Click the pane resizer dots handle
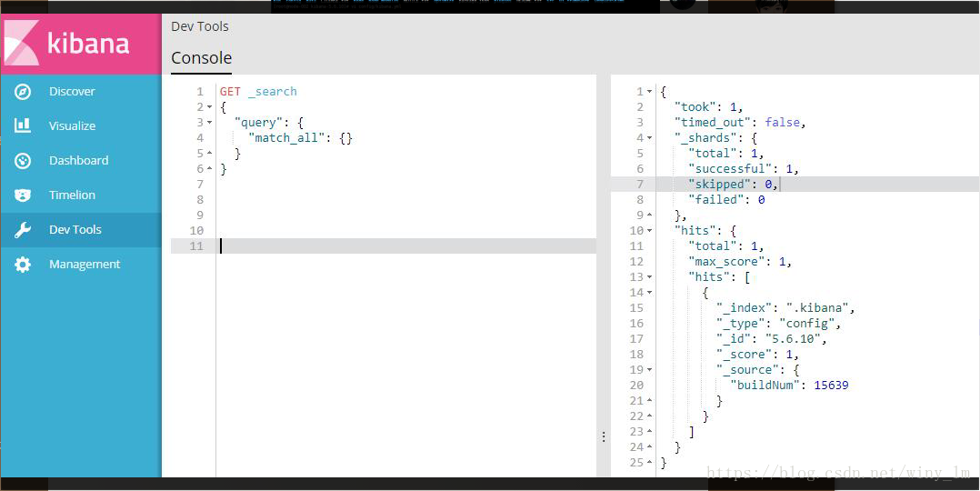Image resolution: width=980 pixels, height=491 pixels. 603,436
